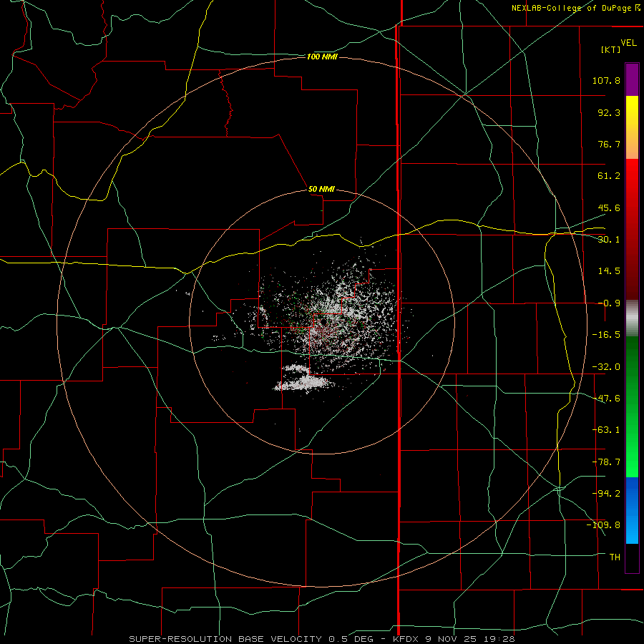Viewport: 644px width, 644px height.
Task: Click the 107.8 velocity scale value
Action: coord(606,80)
